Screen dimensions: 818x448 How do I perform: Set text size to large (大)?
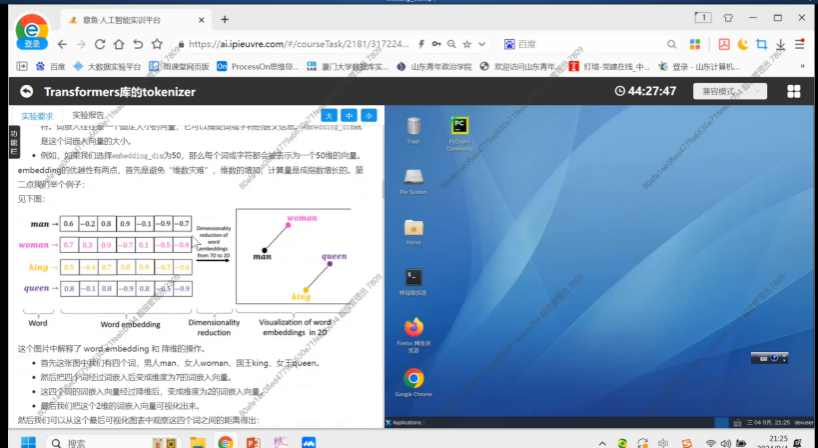click(x=329, y=116)
